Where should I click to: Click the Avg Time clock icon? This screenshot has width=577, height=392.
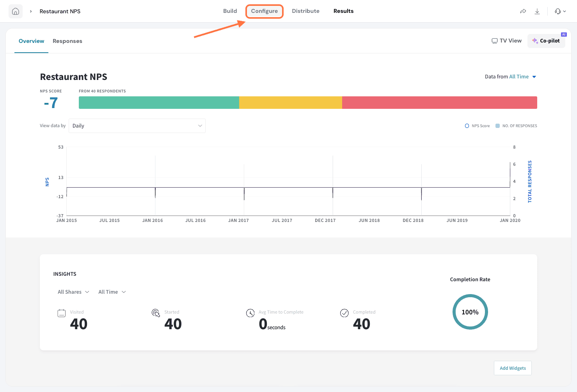coord(250,313)
